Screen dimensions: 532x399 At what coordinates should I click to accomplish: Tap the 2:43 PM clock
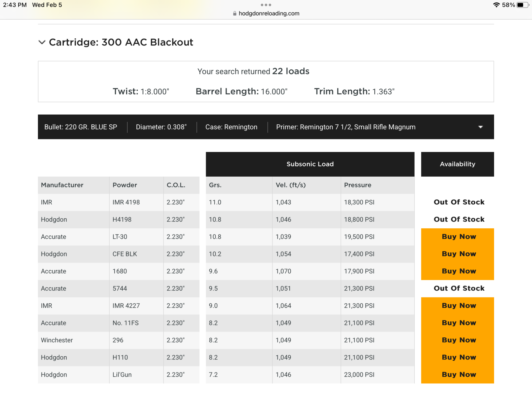click(15, 5)
